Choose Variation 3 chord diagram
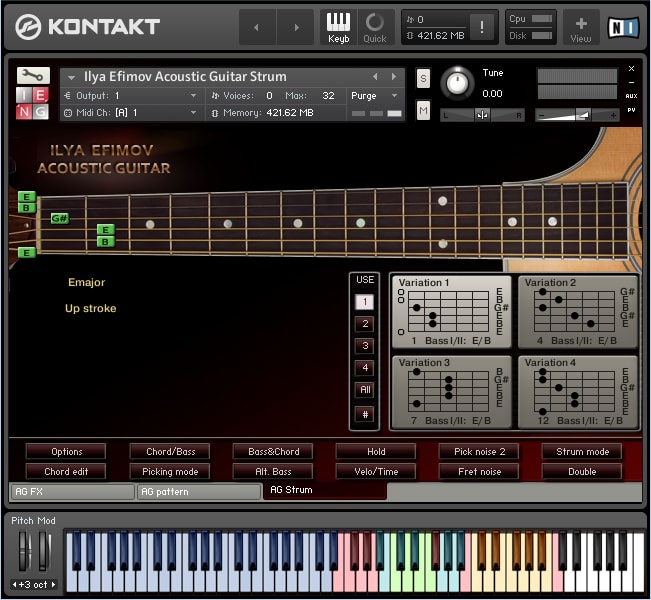 [x=452, y=392]
